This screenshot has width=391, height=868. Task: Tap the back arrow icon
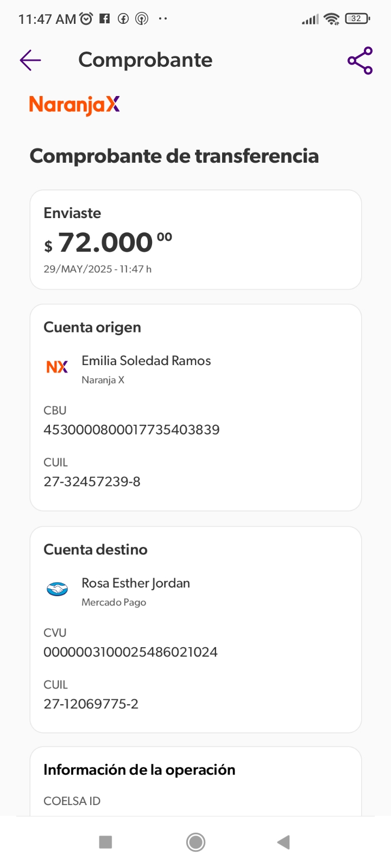[x=30, y=60]
